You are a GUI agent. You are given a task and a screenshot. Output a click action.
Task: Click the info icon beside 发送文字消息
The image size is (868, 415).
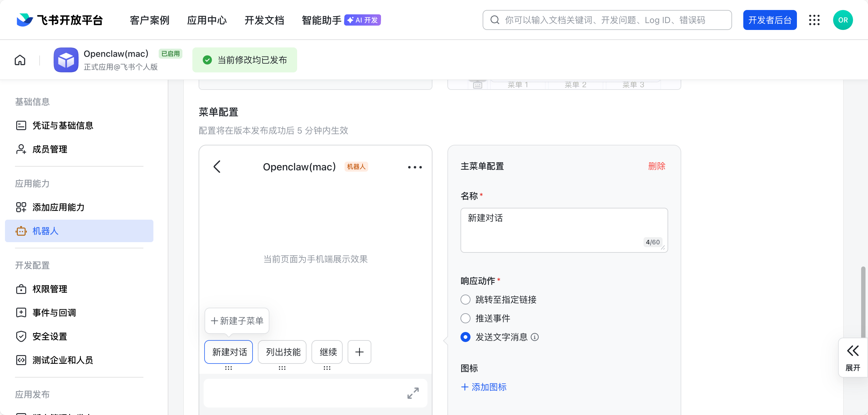click(535, 337)
